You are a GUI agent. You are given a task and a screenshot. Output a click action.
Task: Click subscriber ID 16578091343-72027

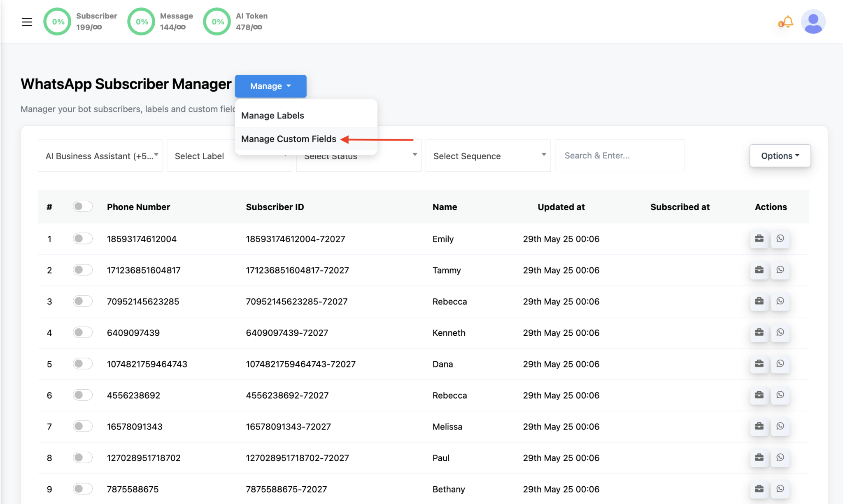(288, 427)
